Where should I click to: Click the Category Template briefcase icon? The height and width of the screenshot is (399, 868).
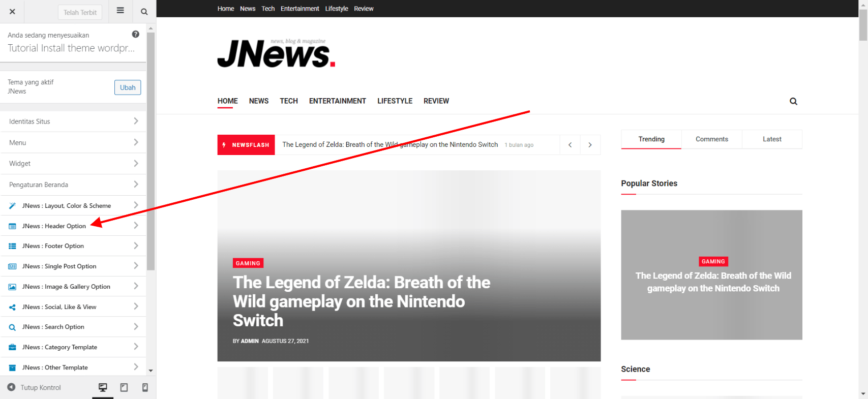tap(12, 347)
